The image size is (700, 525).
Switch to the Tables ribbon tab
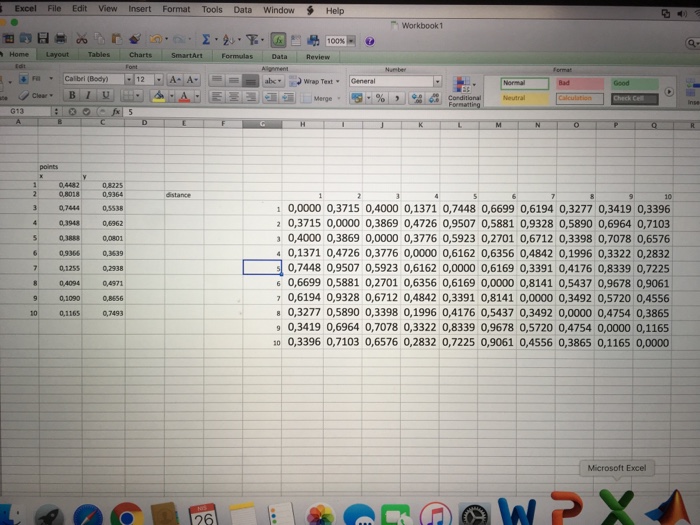click(x=99, y=54)
